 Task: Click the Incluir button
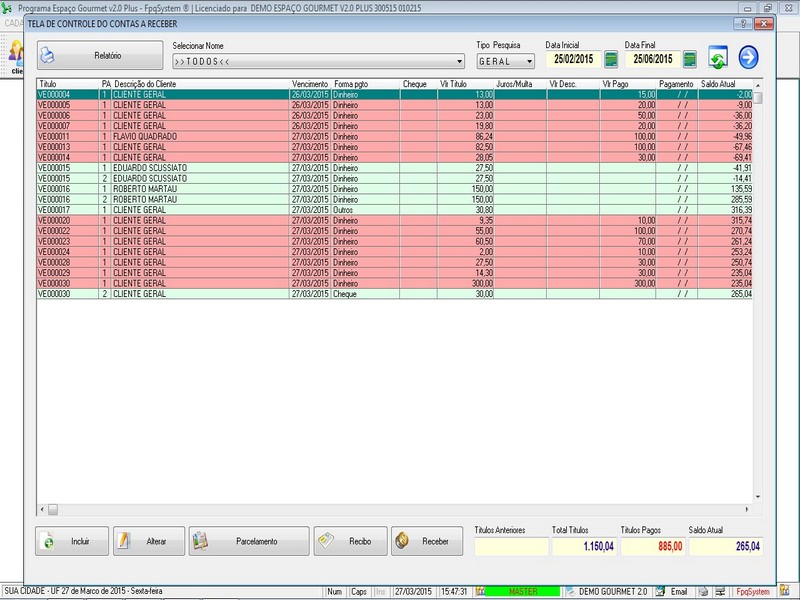coord(72,541)
